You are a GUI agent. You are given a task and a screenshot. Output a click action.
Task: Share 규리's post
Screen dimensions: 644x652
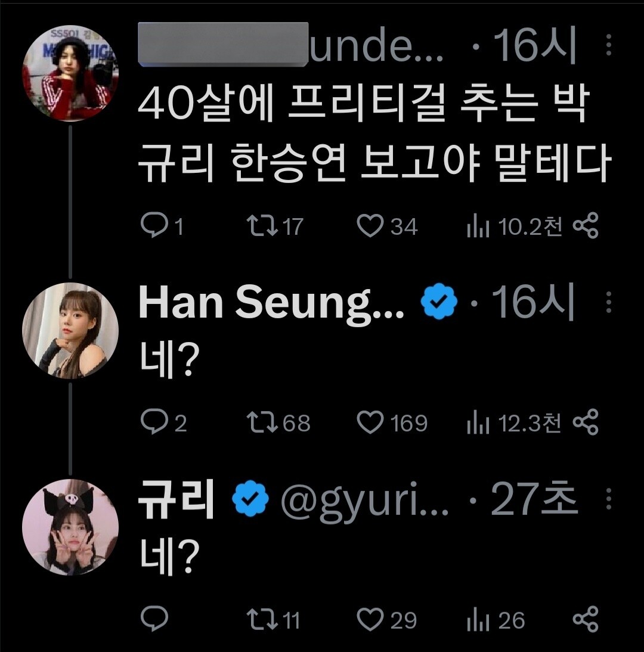[585, 620]
